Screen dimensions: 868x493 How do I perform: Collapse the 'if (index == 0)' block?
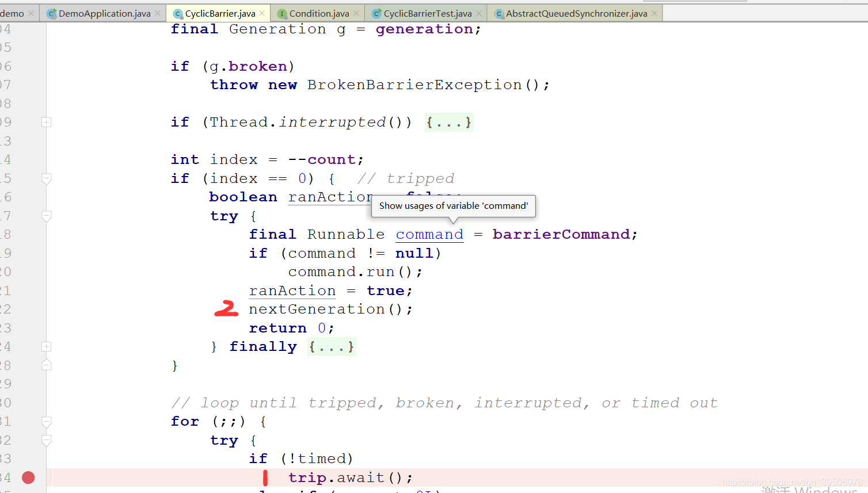click(47, 178)
